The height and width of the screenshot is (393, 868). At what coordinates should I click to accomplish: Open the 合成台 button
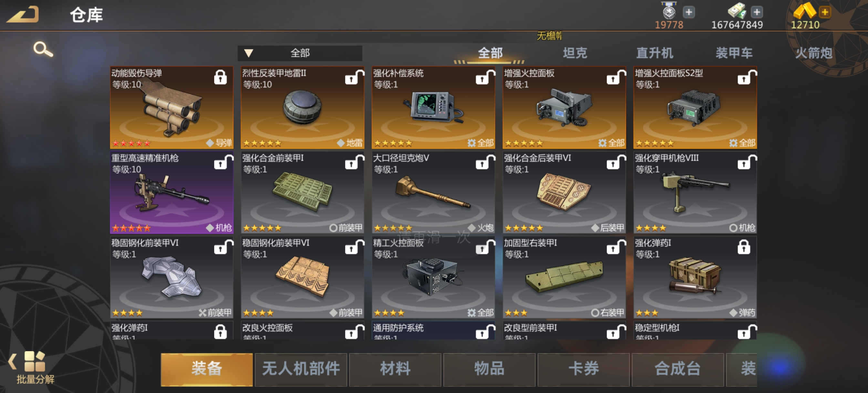pyautogui.click(x=677, y=369)
